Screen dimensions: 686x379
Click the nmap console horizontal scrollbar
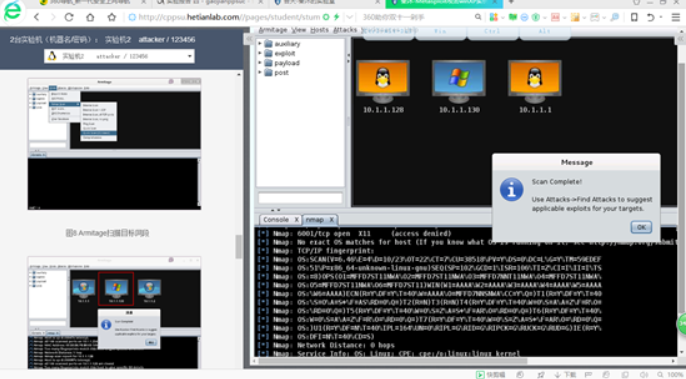(393, 361)
